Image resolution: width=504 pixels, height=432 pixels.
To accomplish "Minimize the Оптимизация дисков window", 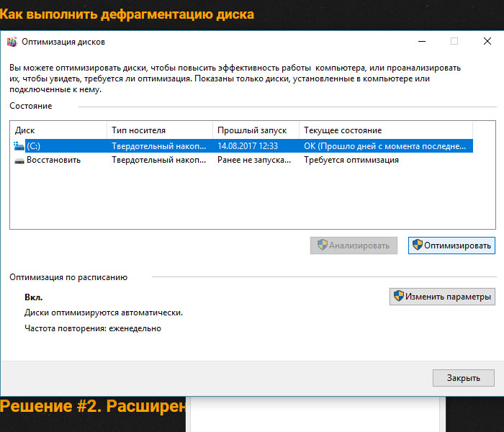I will tap(422, 42).
